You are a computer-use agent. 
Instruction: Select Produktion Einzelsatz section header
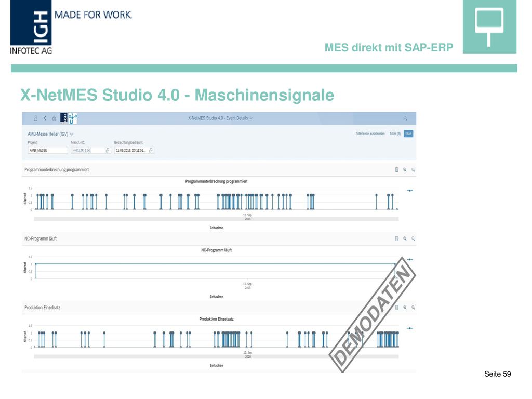click(x=42, y=308)
